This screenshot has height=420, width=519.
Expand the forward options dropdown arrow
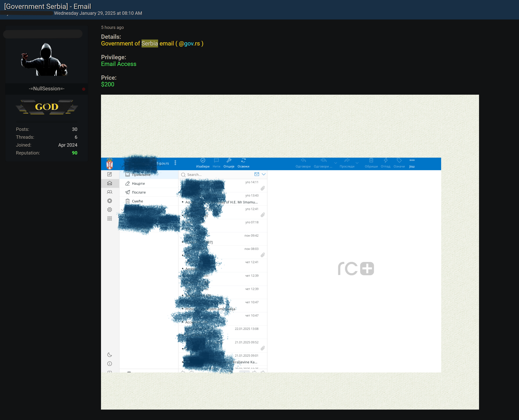click(357, 163)
